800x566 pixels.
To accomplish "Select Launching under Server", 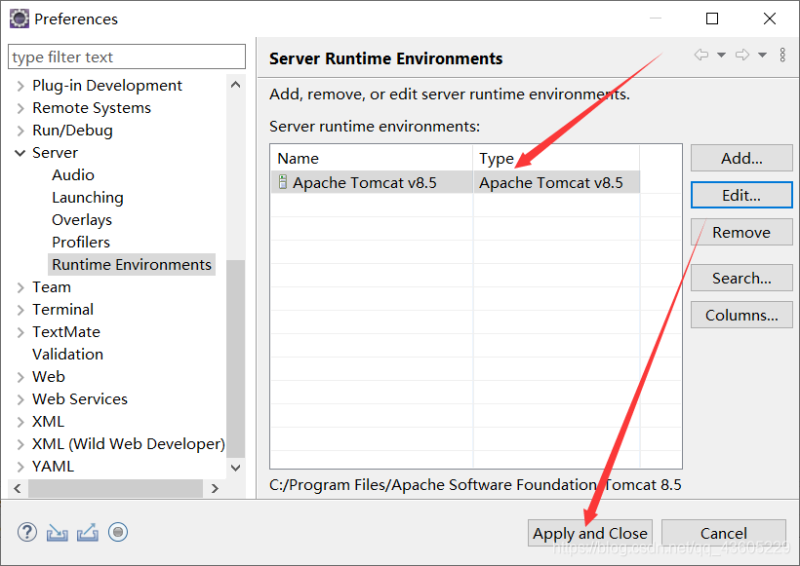I will click(88, 198).
